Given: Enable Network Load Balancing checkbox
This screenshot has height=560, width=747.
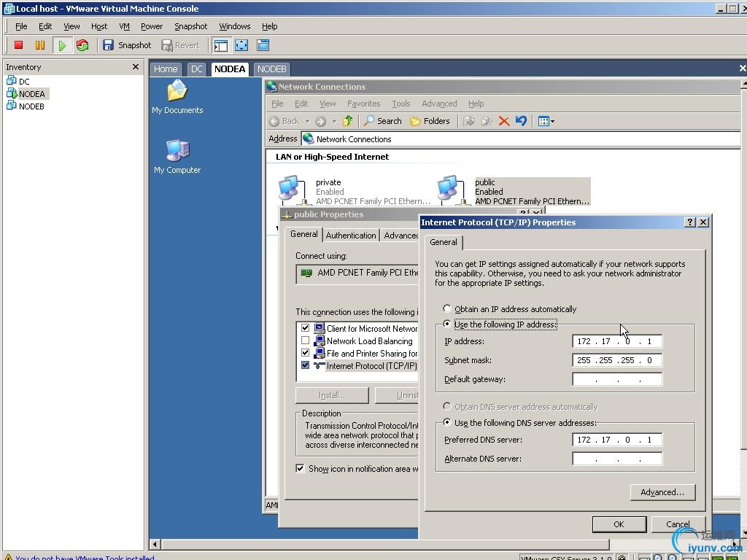Looking at the screenshot, I should [306, 341].
